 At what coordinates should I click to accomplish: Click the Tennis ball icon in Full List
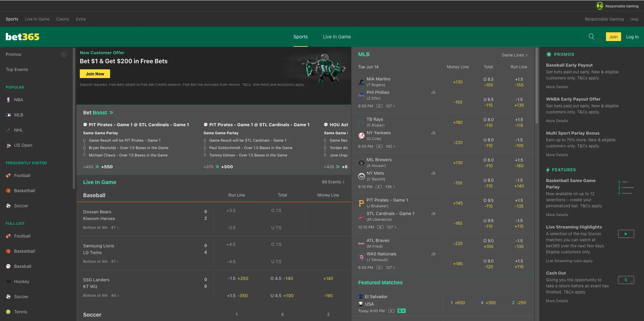pyautogui.click(x=8, y=312)
